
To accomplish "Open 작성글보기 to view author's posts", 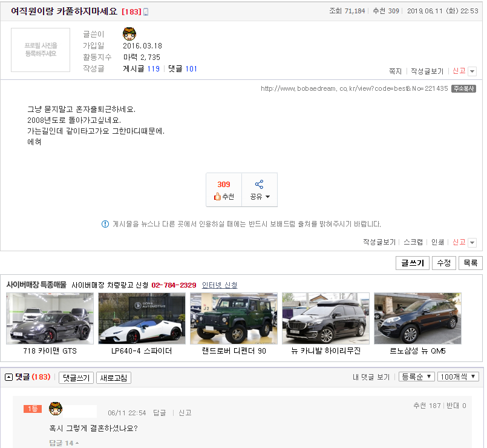I will [427, 71].
